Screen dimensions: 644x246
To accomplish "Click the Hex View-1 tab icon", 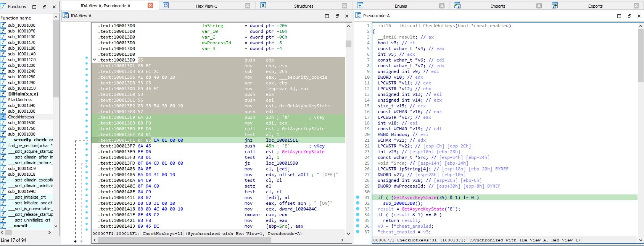I will (x=166, y=6).
